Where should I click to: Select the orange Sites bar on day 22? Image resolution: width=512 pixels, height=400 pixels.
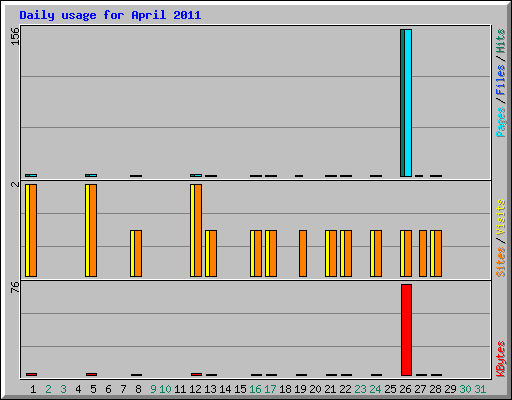348,253
